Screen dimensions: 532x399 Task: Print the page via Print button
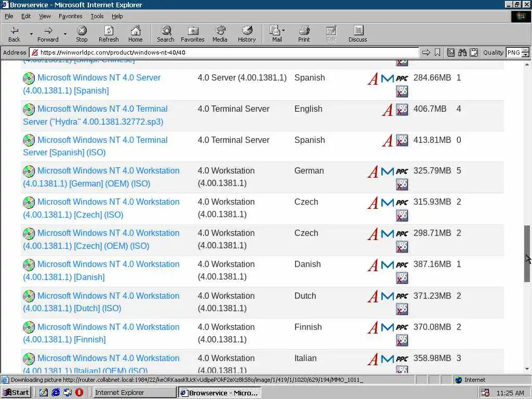tap(304, 34)
